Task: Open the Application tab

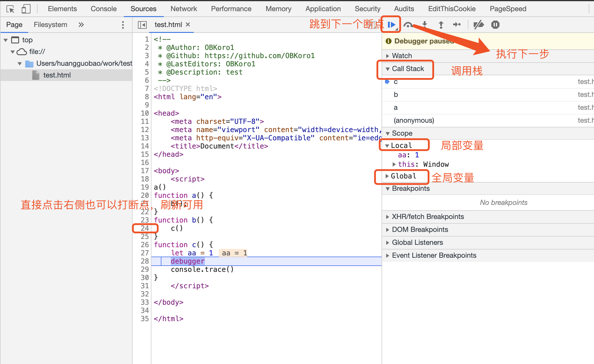Action: point(323,9)
